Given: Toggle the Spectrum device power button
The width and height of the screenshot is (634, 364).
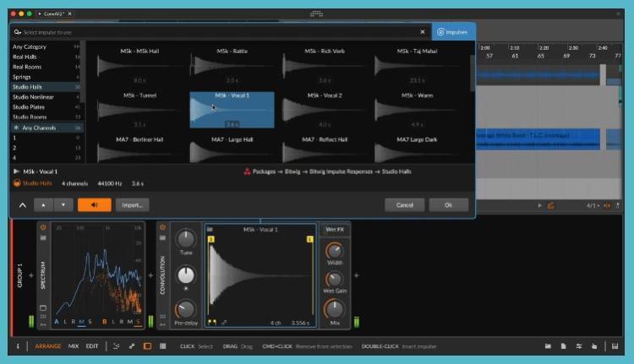Looking at the screenshot, I should tap(43, 227).
